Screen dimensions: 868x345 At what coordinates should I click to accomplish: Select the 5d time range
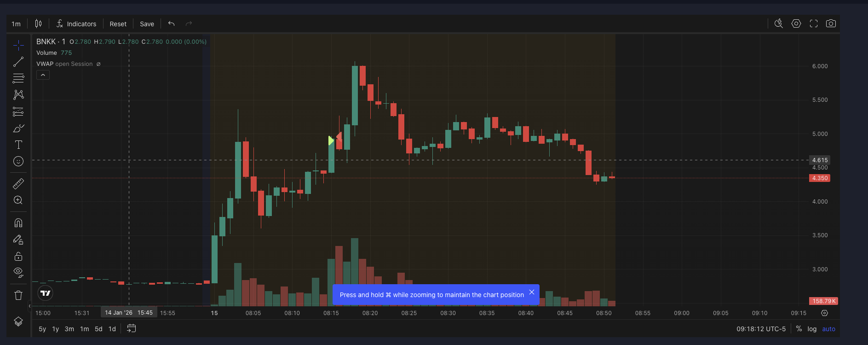[x=98, y=329]
